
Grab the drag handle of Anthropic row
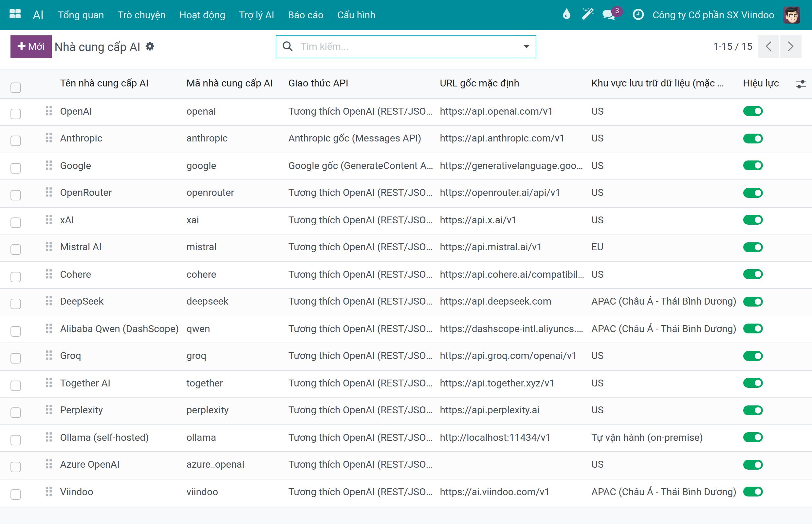49,138
